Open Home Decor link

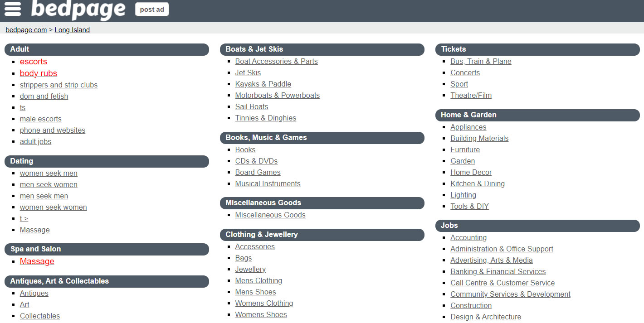pyautogui.click(x=471, y=172)
